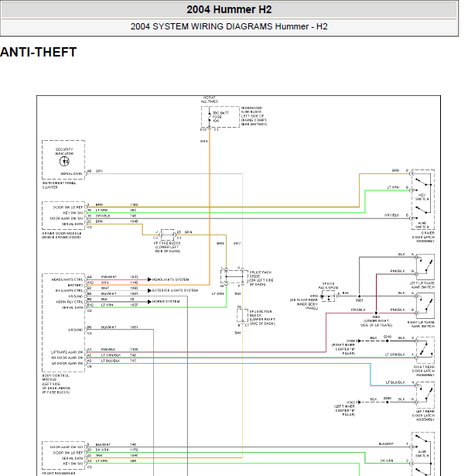Click the 'HORNS SYSTEM' reference label
Image resolution: width=468 pixels, height=476 pixels.
(166, 302)
